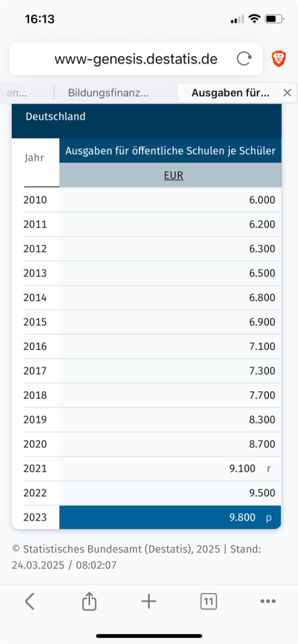Screen dimensions: 298x644
Task: Switch to the Bildungsfinanz tab
Action: coord(108,93)
